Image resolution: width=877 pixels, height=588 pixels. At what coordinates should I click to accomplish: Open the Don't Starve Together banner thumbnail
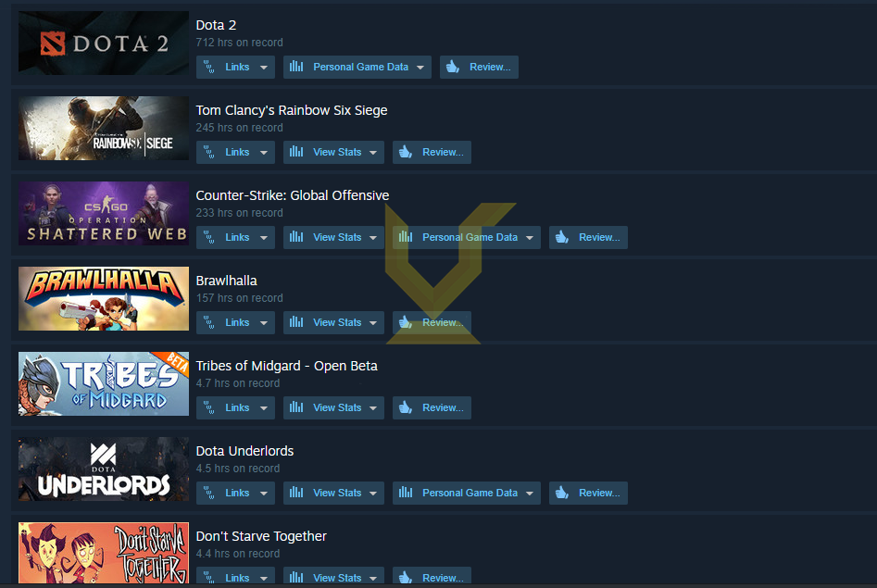pyautogui.click(x=104, y=553)
